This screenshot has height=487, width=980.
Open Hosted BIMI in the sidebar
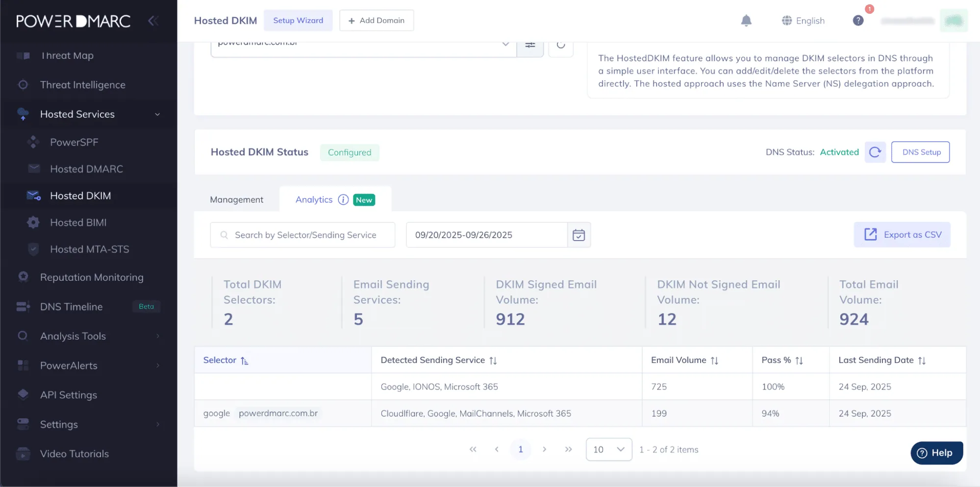coord(78,222)
